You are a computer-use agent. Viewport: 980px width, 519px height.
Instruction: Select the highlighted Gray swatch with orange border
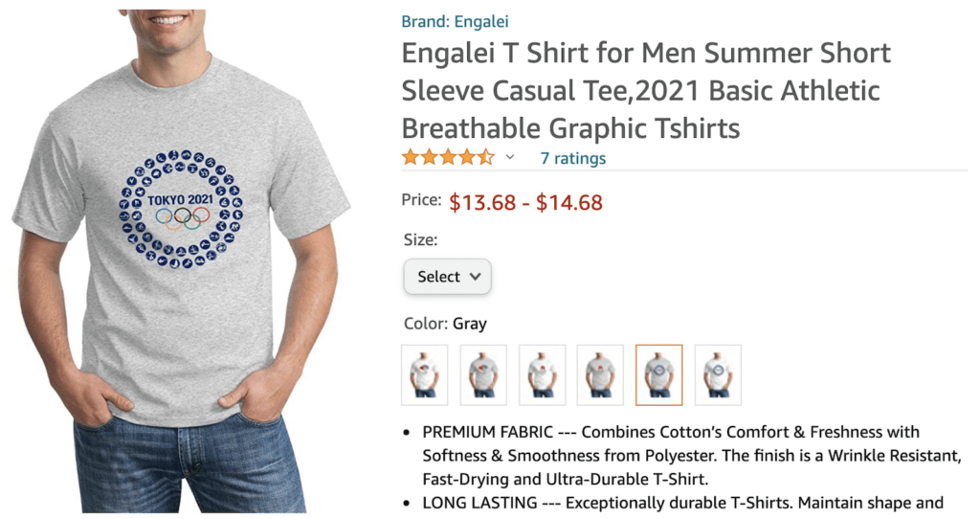(x=658, y=374)
